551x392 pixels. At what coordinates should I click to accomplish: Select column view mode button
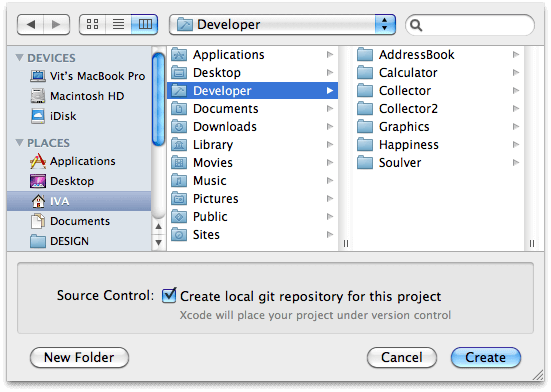[x=145, y=24]
